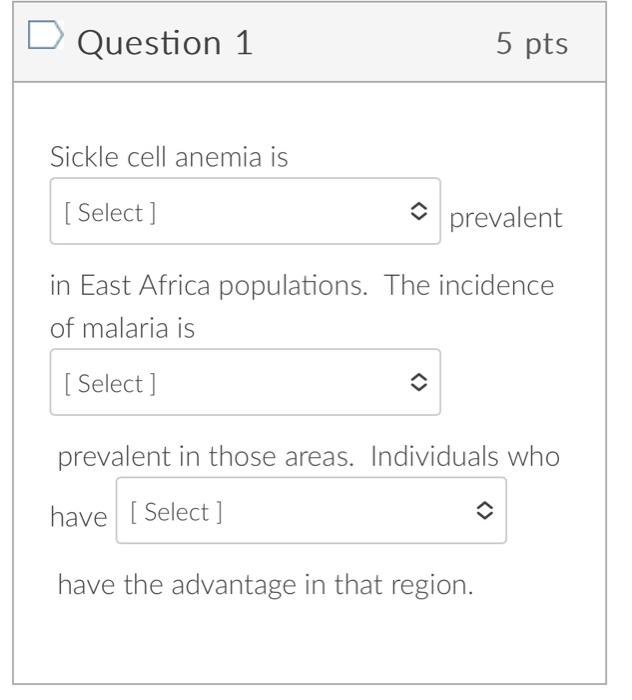
Task: Open the dropdown beside the word "have"
Action: tap(311, 511)
